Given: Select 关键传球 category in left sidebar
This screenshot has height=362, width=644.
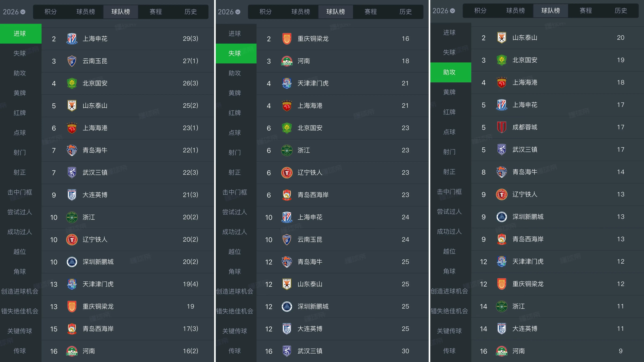Looking at the screenshot, I should tap(20, 331).
